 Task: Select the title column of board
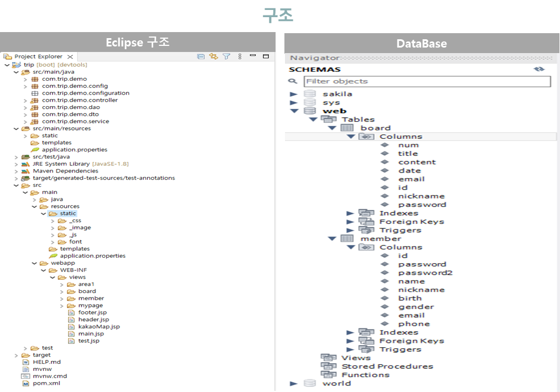point(408,154)
